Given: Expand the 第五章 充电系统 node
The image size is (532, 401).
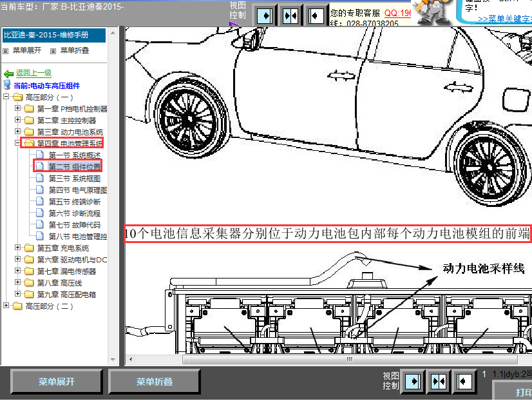Looking at the screenshot, I should click(17, 247).
